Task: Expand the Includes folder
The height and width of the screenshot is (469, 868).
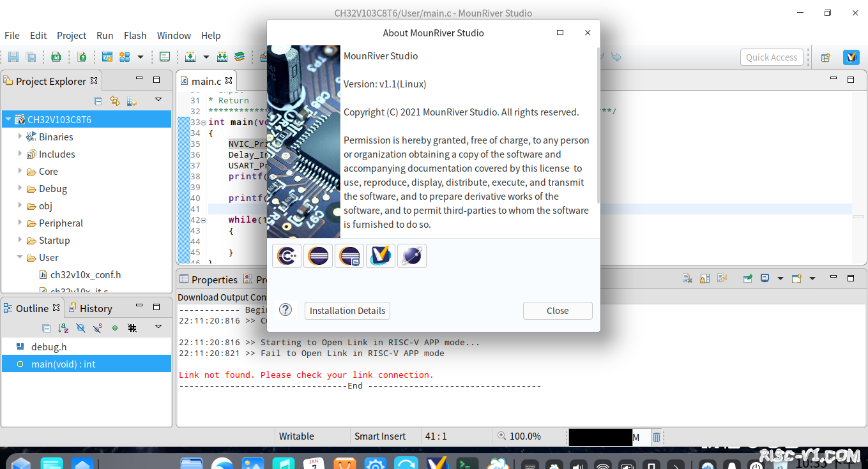Action: [20, 154]
